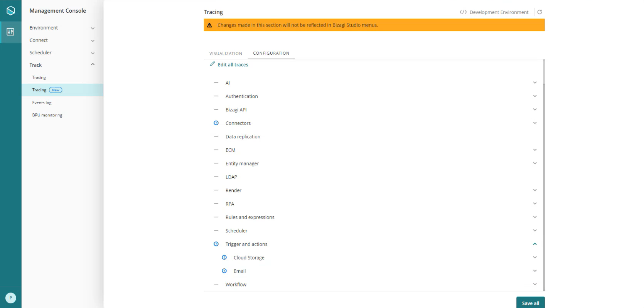This screenshot has height=308, width=644.
Task: Click the dash status icon for RPA
Action: tap(216, 204)
